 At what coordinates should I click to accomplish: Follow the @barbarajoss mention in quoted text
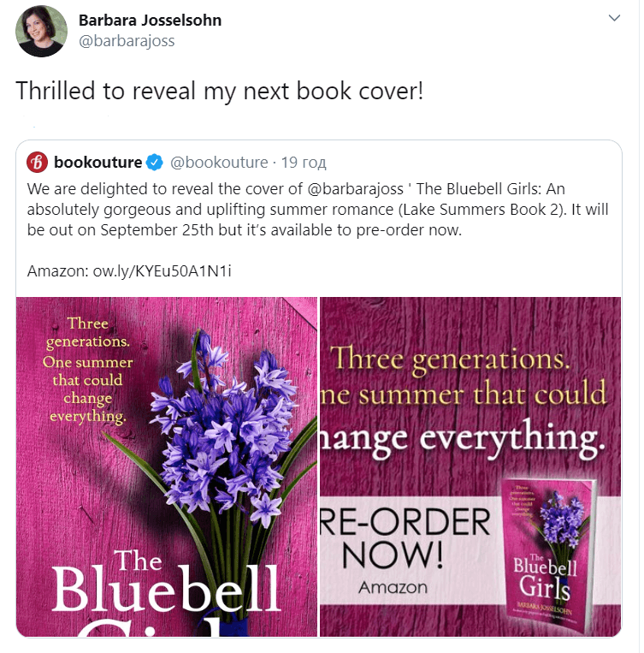(x=356, y=188)
